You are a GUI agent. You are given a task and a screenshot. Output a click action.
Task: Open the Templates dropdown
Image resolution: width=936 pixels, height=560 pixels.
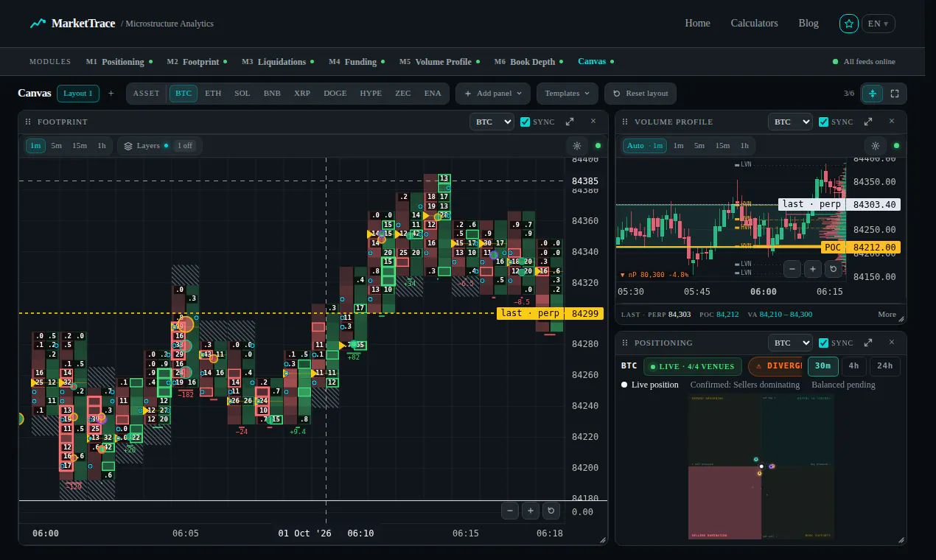click(x=567, y=94)
